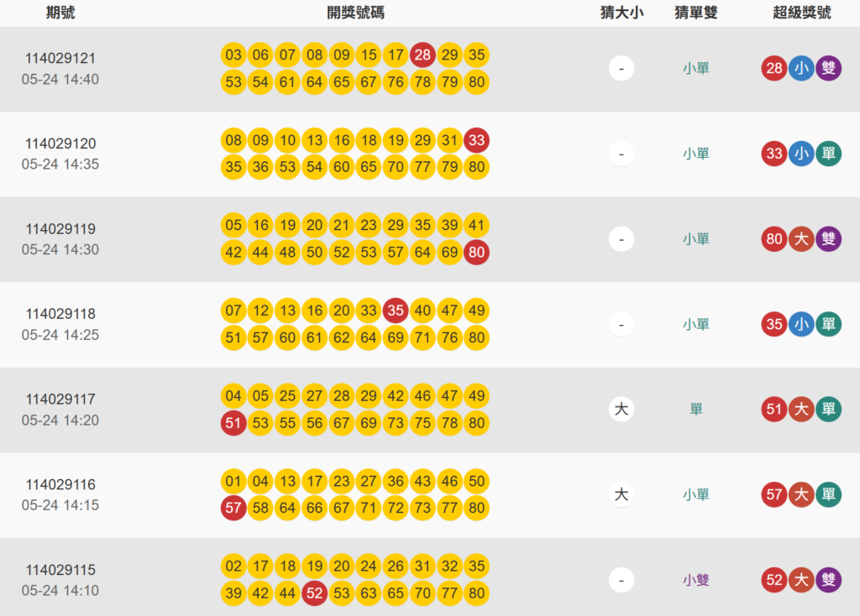The image size is (860, 616).
Task: Click 小雙 result for draw 114029115
Action: (x=696, y=580)
